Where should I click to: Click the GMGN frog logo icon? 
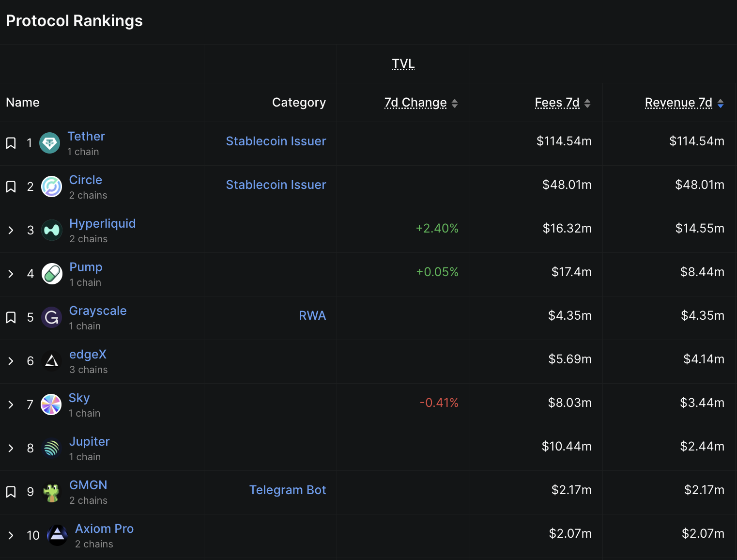[x=51, y=493]
